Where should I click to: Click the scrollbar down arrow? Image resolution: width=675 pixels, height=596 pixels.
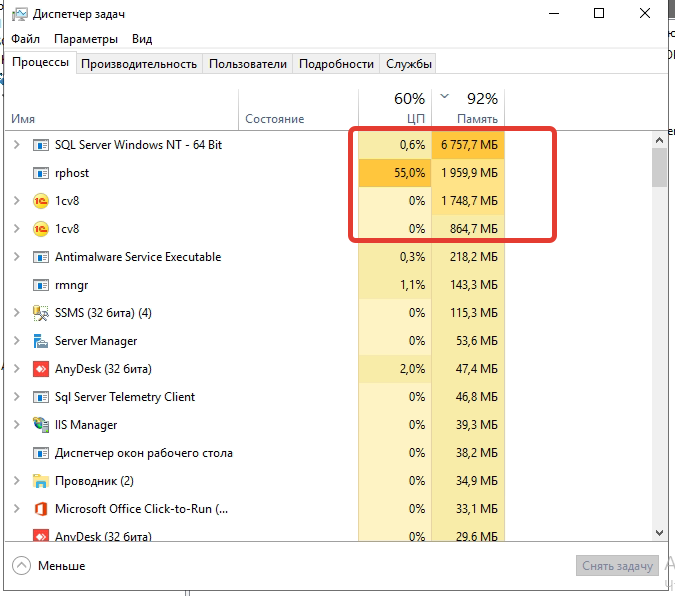(659, 533)
